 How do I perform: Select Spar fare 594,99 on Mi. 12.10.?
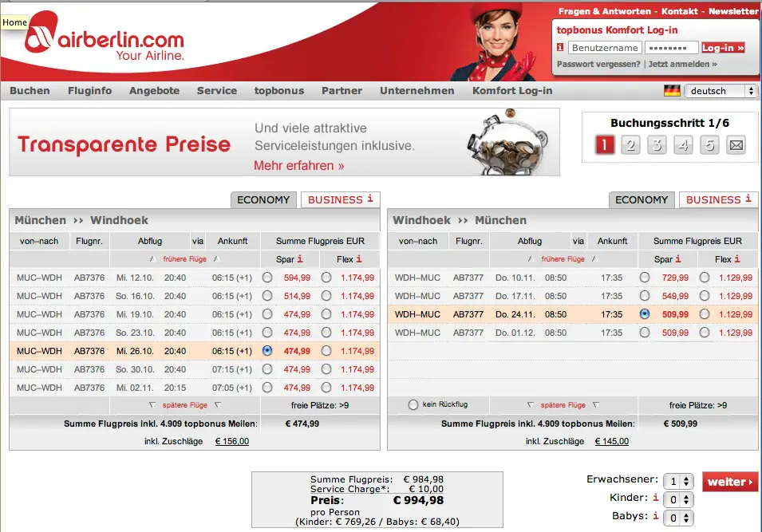267,278
